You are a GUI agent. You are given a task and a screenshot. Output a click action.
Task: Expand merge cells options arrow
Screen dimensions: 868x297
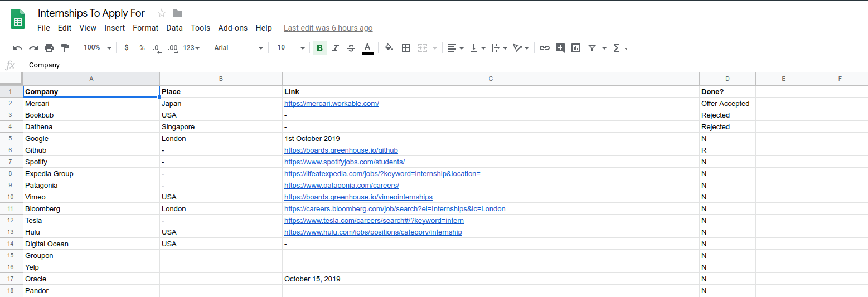pos(434,48)
